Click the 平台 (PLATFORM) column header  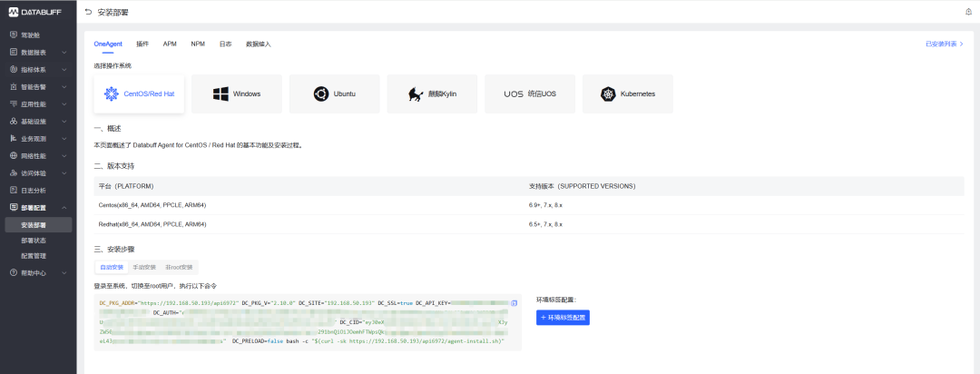pyautogui.click(x=126, y=186)
